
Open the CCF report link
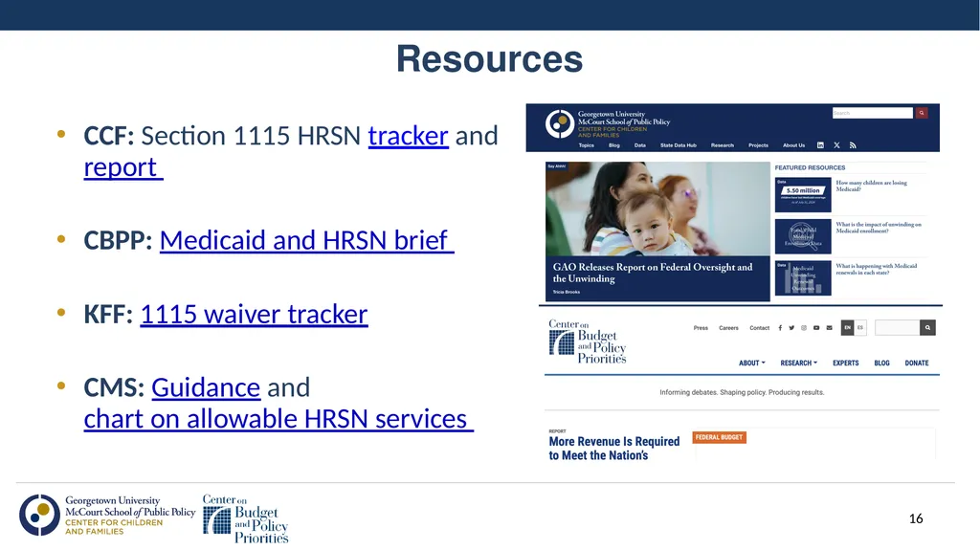pos(123,167)
